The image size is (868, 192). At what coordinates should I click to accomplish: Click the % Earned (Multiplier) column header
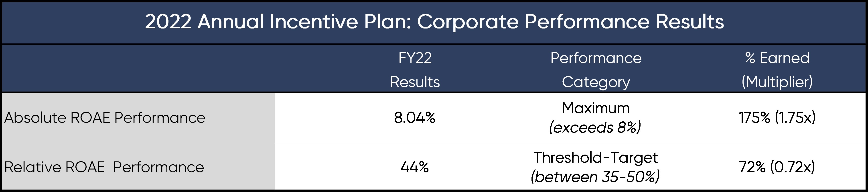point(777,70)
